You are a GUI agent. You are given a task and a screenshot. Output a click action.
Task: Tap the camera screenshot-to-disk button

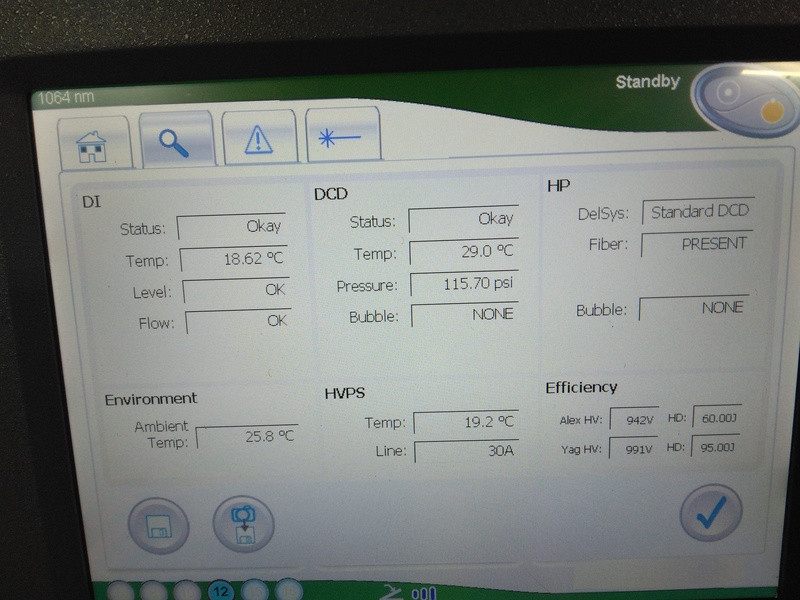click(x=243, y=524)
